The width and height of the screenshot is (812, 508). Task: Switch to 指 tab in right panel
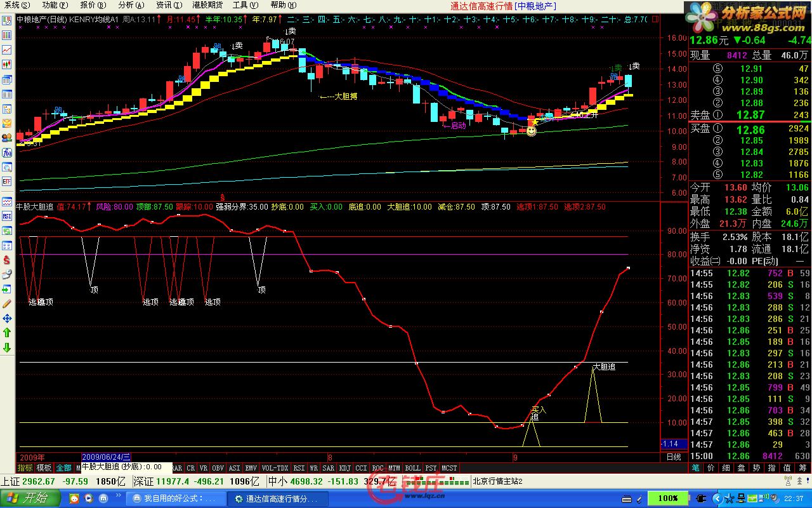tap(772, 467)
